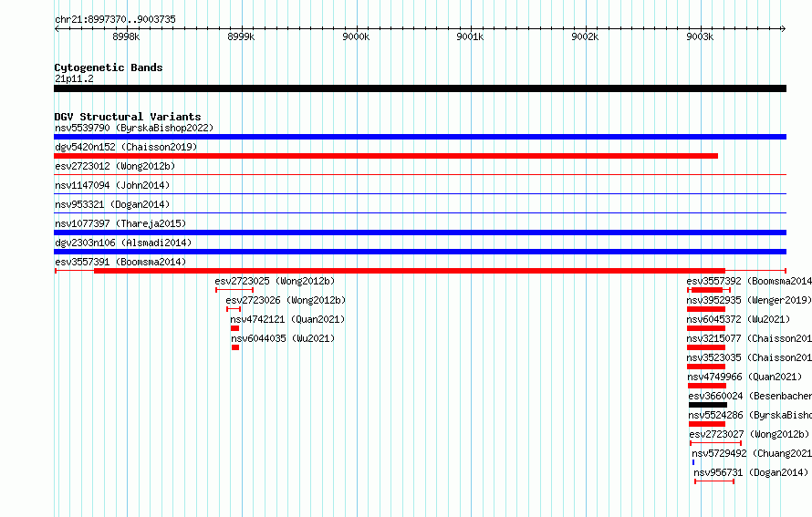Open esv3557391 (Boomsma2014) variant label
This screenshot has height=517, width=812.
(x=120, y=262)
